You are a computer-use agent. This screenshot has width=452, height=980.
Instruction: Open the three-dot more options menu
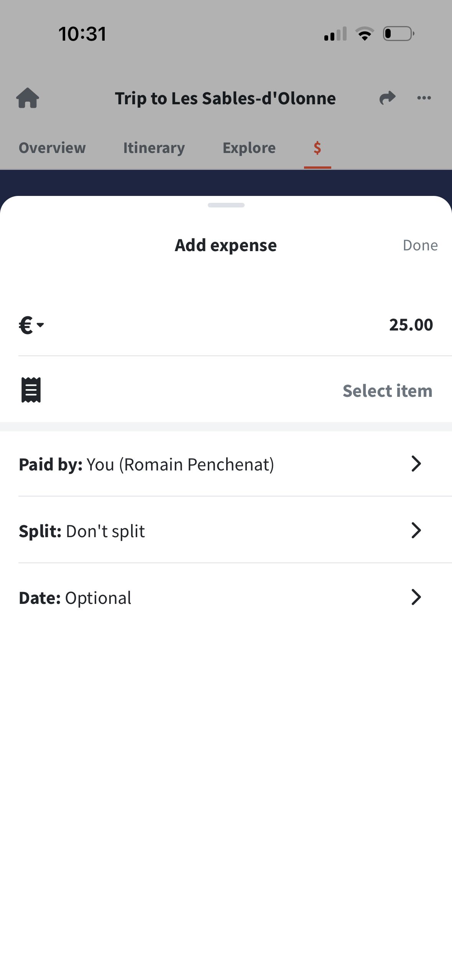coord(424,98)
